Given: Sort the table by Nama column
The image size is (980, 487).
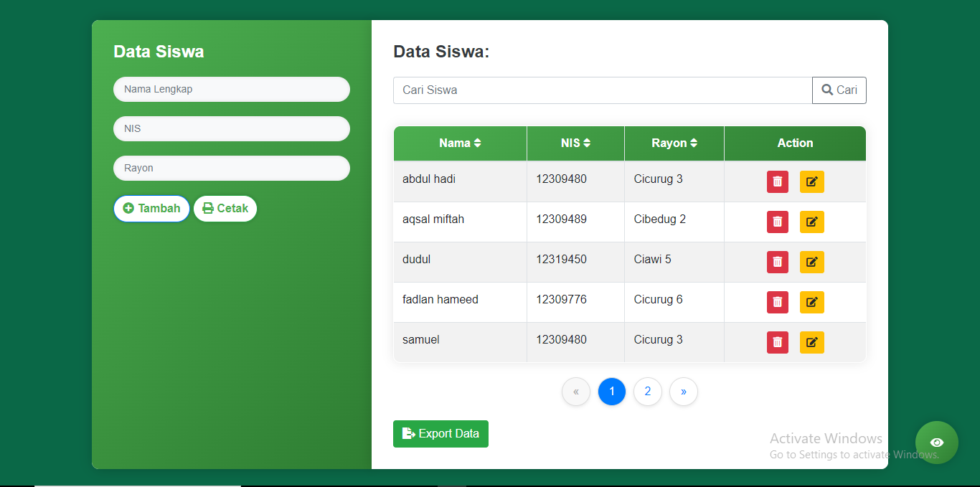Looking at the screenshot, I should (x=460, y=143).
